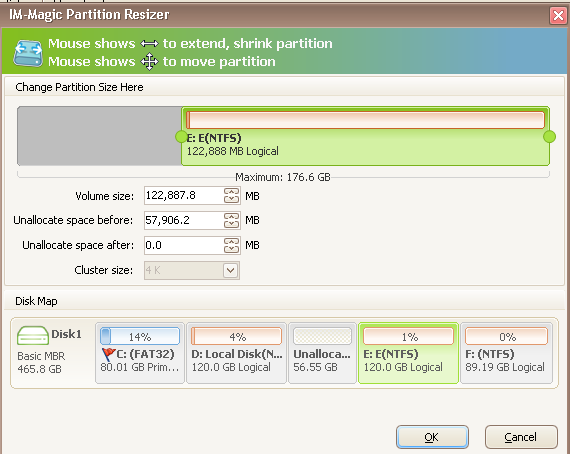Viewport: 570px width, 454px height.
Task: Click the '465.8 GB' disk size text
Action: pyautogui.click(x=39, y=369)
